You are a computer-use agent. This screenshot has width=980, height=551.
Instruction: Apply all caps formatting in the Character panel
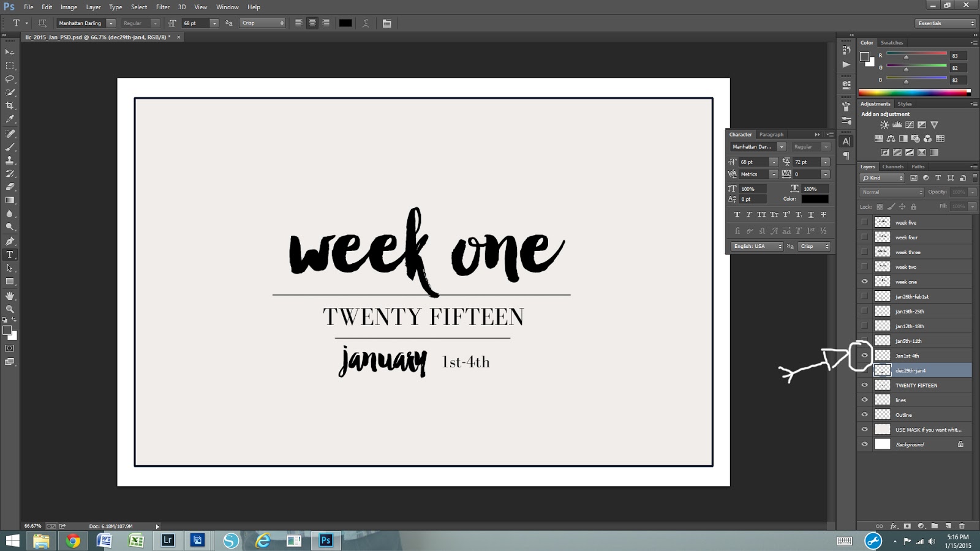pos(761,214)
